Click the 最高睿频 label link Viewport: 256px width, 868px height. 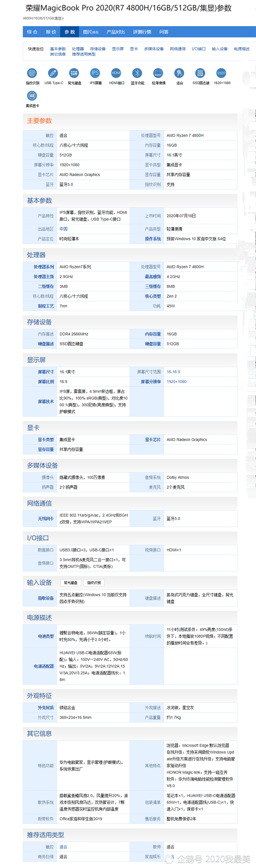[153, 276]
